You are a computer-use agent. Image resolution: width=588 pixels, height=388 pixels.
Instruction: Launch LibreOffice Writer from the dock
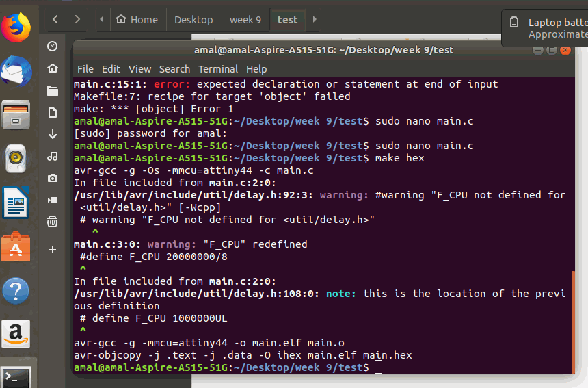[x=16, y=203]
